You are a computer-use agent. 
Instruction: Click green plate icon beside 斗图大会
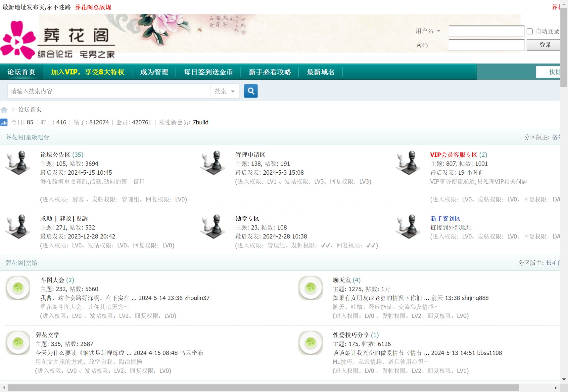(18, 288)
